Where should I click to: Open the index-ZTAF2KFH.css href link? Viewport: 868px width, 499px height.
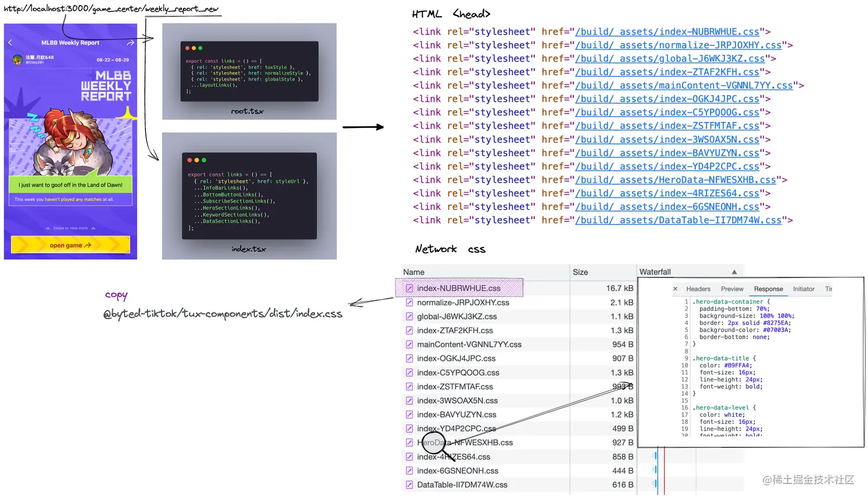pyautogui.click(x=667, y=72)
